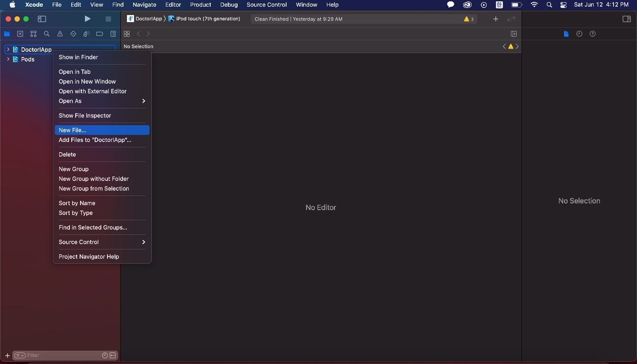Show the History inspector tab
637x364 pixels.
tap(579, 34)
